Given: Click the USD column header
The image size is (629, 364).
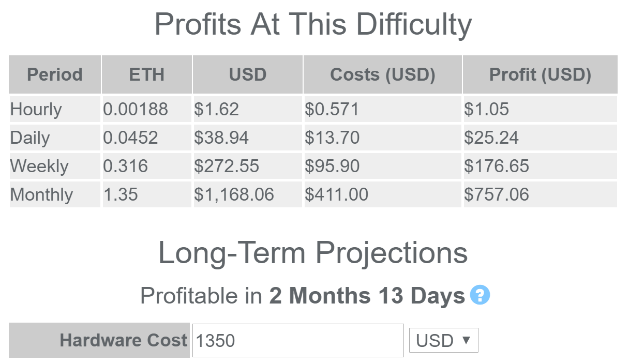Looking at the screenshot, I should [x=248, y=74].
